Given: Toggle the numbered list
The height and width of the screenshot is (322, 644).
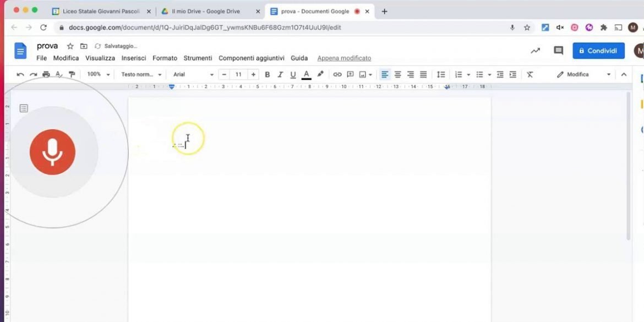Looking at the screenshot, I should point(459,74).
